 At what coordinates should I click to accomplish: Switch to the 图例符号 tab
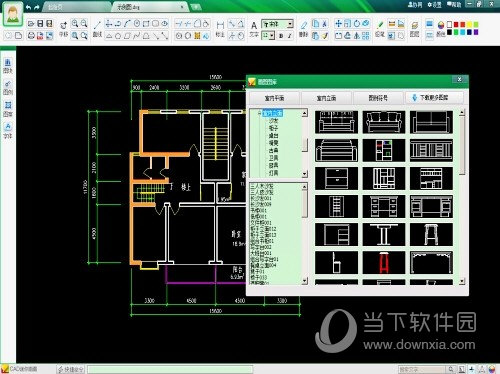coord(378,98)
